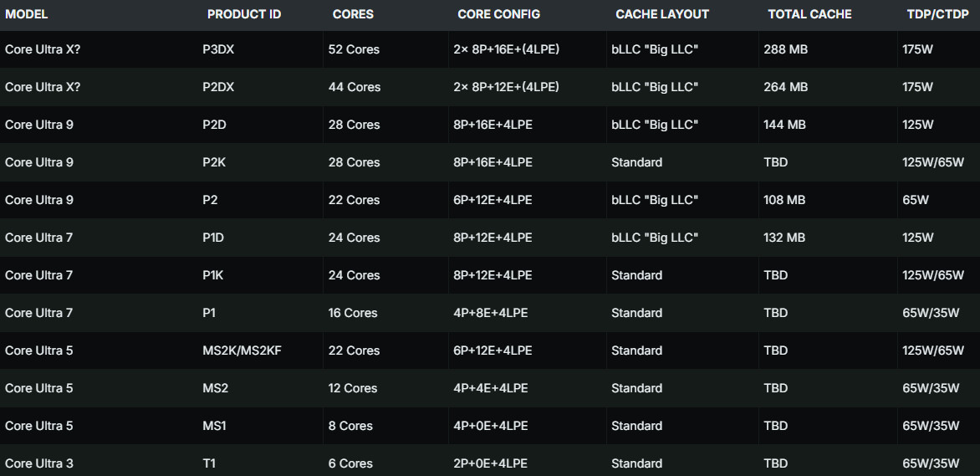980x476 pixels.
Task: Click the 65W TDP in the P2 row
Action: point(916,200)
